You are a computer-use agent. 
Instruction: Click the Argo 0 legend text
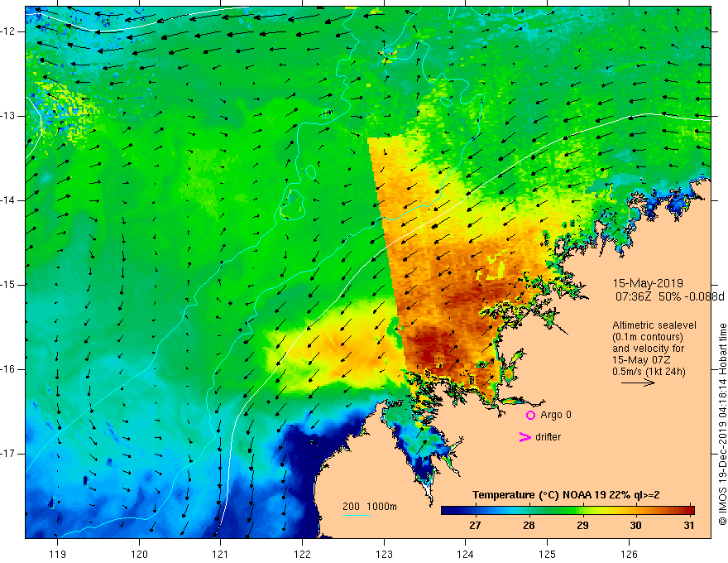coord(556,415)
